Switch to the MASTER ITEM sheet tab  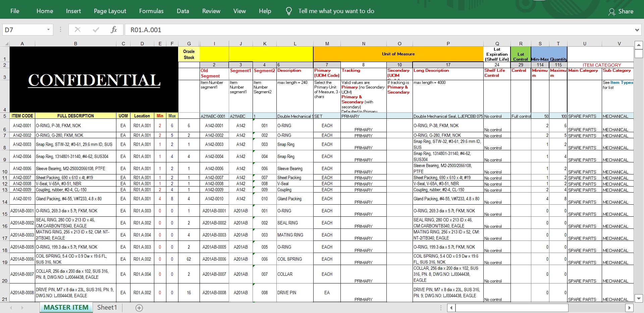pyautogui.click(x=66, y=307)
